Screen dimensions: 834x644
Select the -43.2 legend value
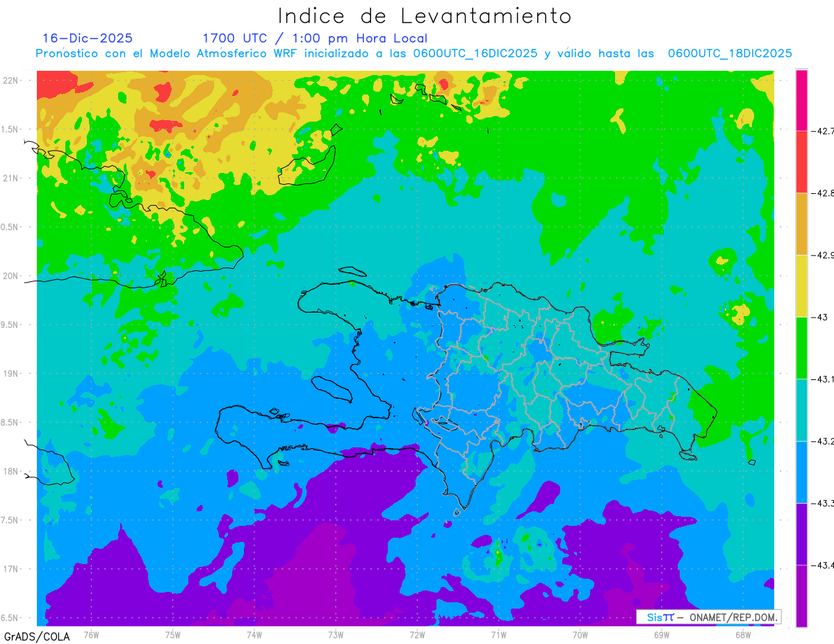tap(822, 441)
